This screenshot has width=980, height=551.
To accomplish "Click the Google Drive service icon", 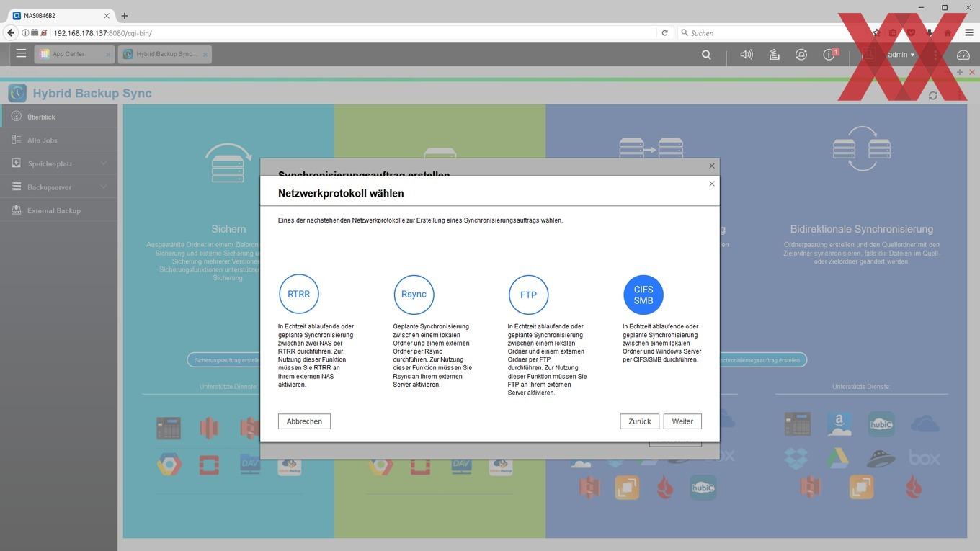I will pyautogui.click(x=838, y=457).
